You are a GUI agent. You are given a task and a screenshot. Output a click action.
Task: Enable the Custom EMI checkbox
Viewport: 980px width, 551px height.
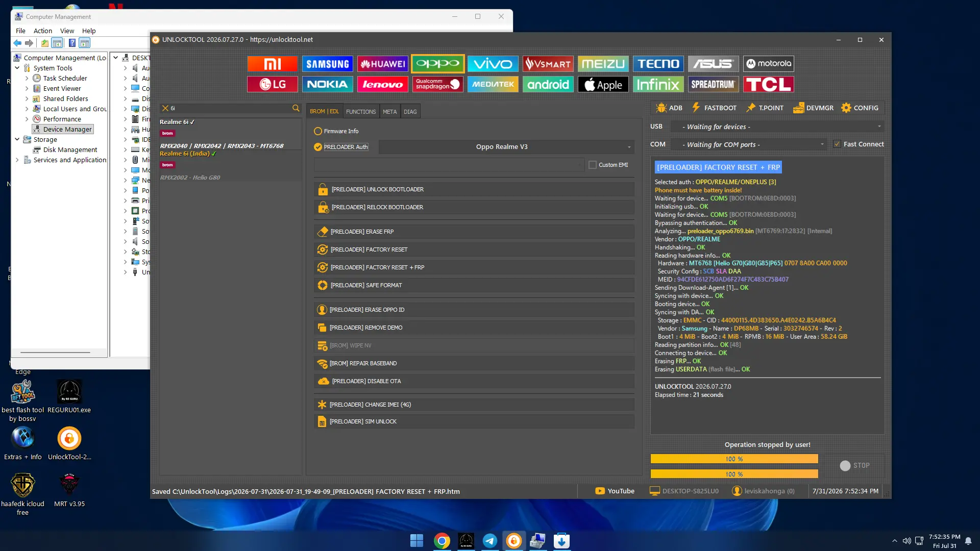593,165
